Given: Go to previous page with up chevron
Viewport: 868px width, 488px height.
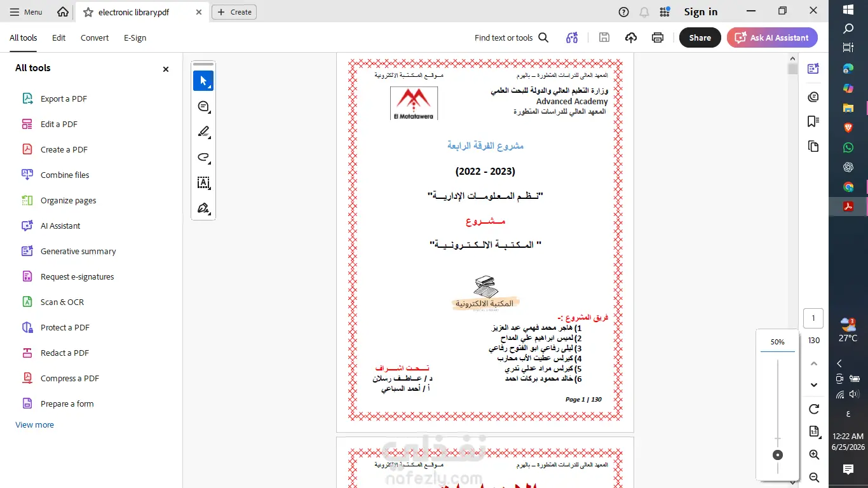Looking at the screenshot, I should [814, 363].
